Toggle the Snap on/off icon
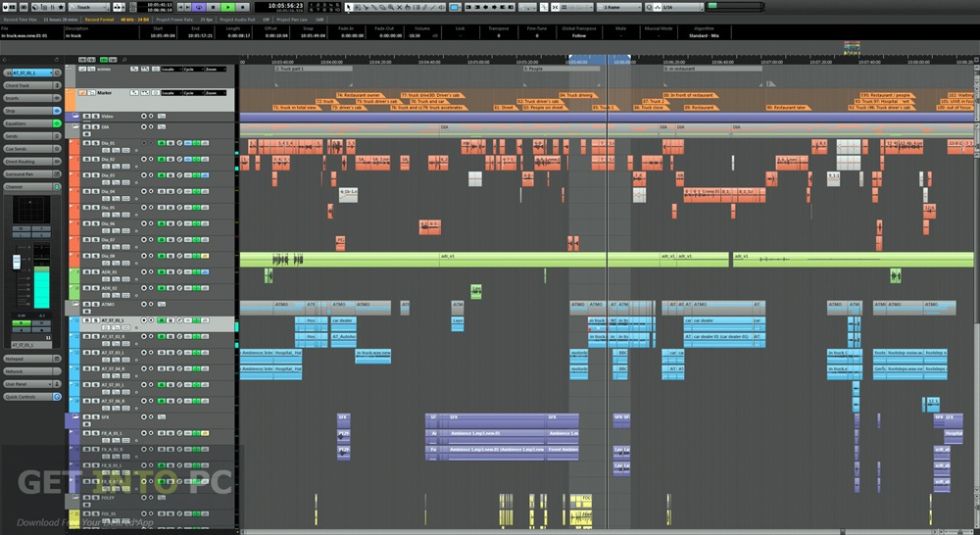Screen dimensions: 980x535 pos(555,7)
